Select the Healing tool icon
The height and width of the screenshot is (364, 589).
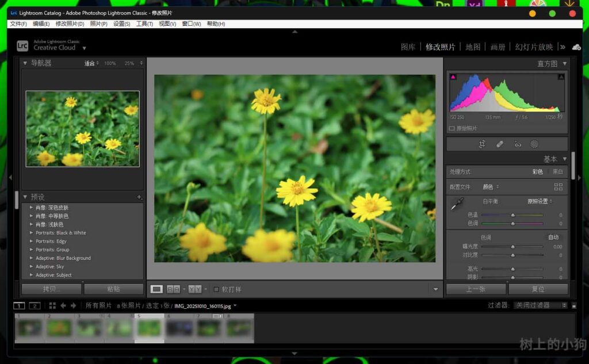[500, 144]
